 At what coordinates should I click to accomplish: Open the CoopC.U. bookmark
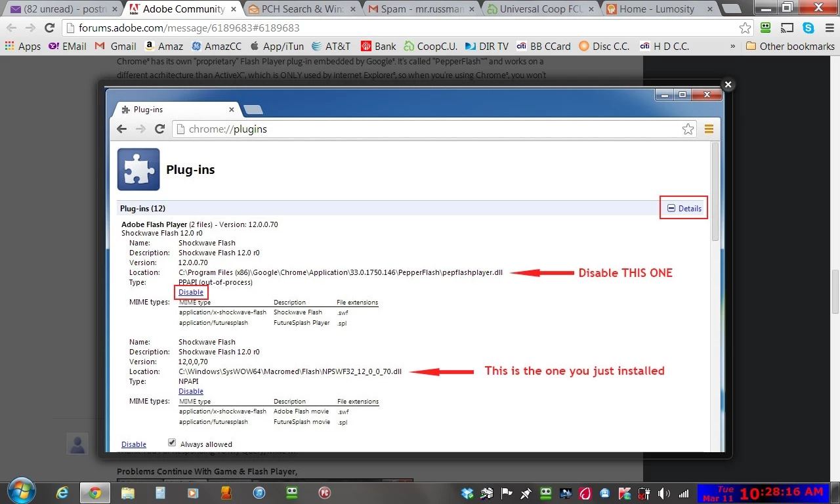point(430,46)
